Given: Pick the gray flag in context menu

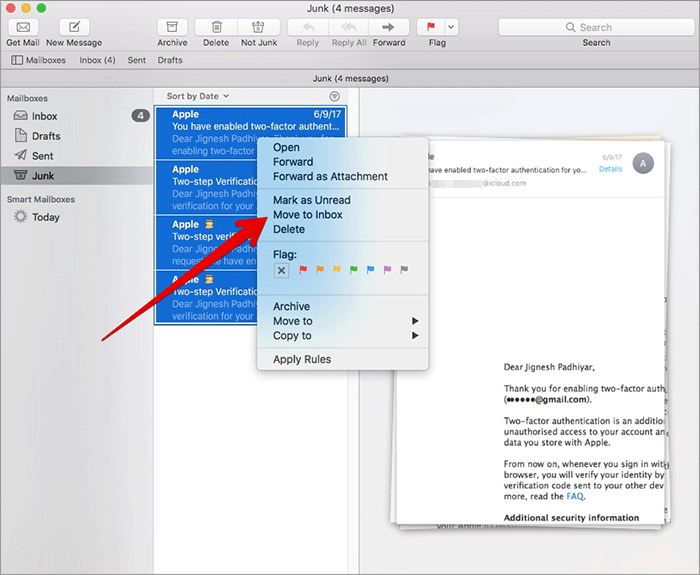Looking at the screenshot, I should pos(404,270).
